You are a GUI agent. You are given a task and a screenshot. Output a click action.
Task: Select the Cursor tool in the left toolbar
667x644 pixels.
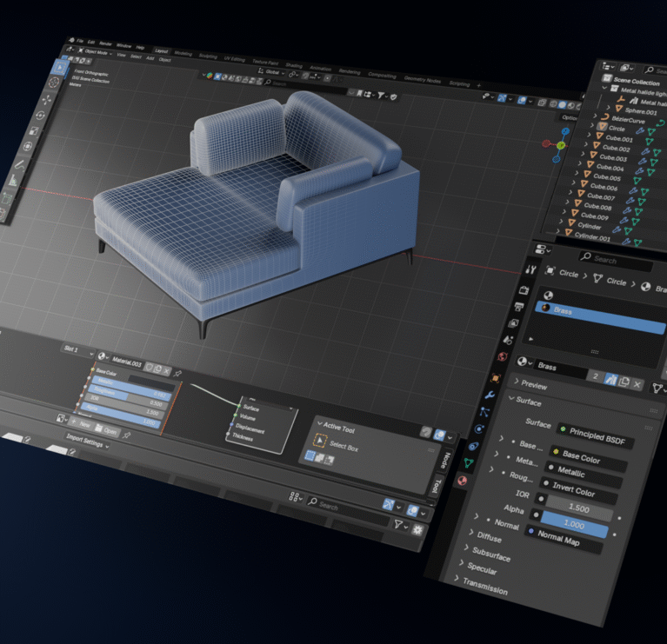click(x=54, y=83)
